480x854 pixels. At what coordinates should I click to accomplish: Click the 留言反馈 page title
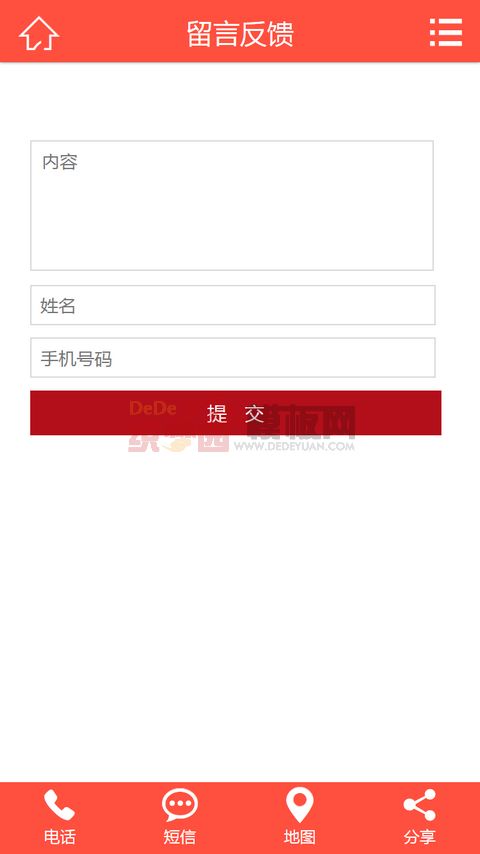(240, 34)
